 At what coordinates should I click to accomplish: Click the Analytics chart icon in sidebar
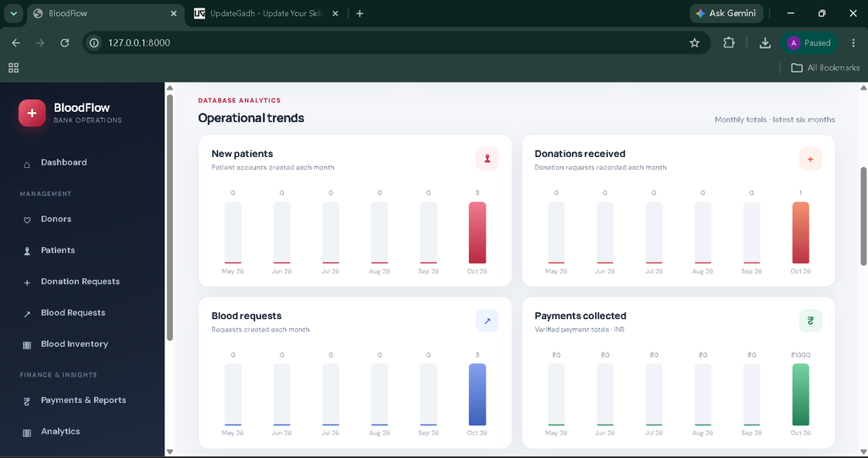(26, 433)
